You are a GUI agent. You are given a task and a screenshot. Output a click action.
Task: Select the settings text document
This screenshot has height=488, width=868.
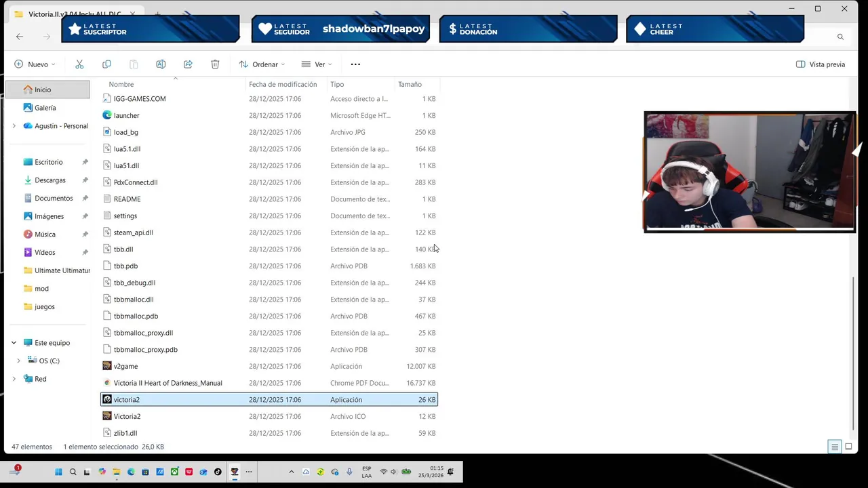click(269, 216)
